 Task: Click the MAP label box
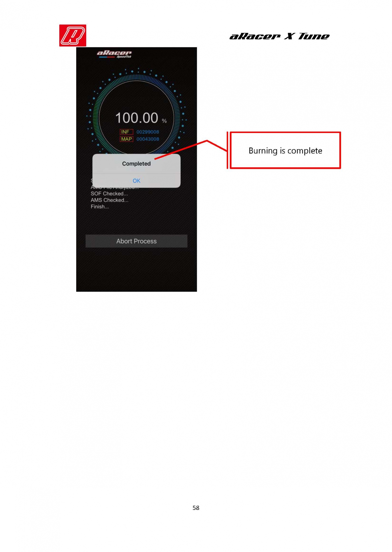126,139
